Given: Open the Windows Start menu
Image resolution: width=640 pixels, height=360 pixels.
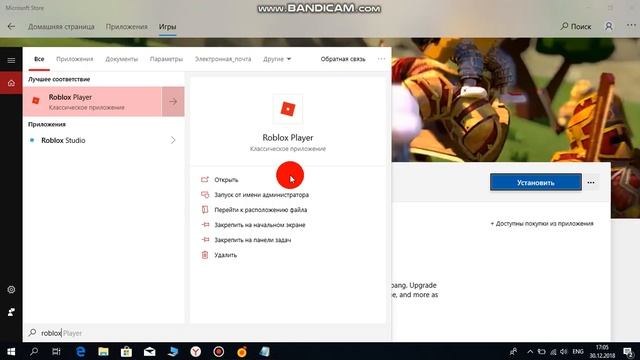Looking at the screenshot, I should [x=11, y=351].
